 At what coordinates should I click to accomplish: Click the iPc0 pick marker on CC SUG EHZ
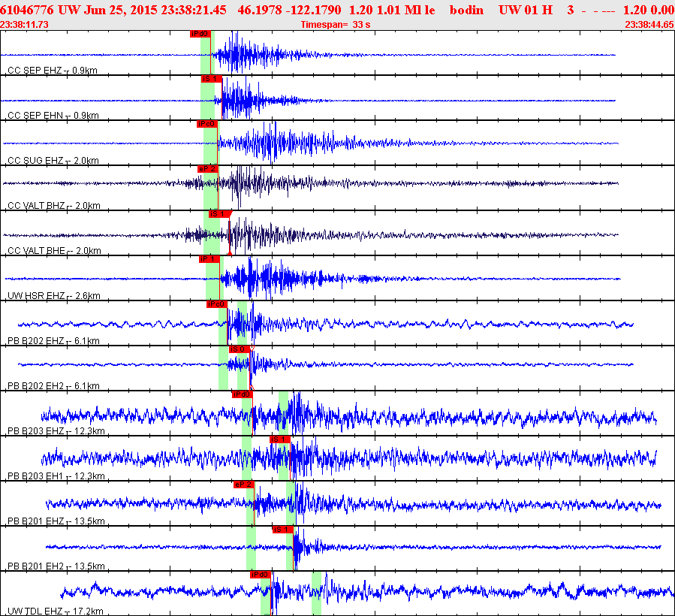pos(206,124)
